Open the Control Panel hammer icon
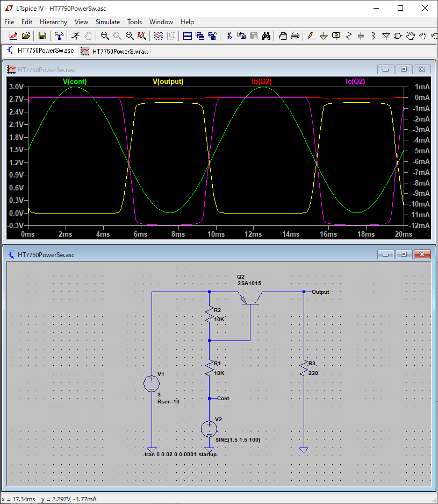Viewport: 438px width, 504px height. click(59, 36)
